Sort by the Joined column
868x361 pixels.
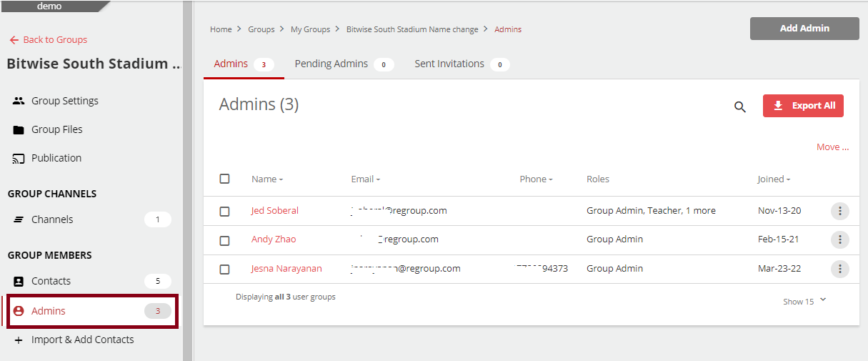[x=774, y=179]
